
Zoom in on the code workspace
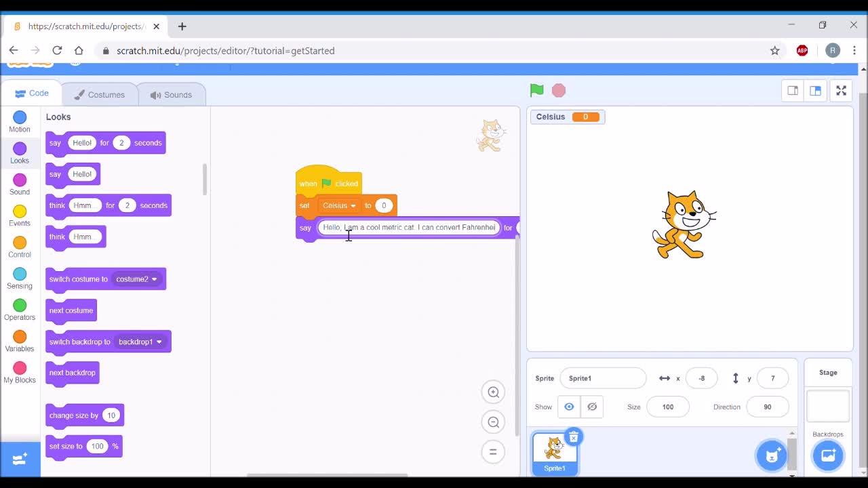click(494, 392)
